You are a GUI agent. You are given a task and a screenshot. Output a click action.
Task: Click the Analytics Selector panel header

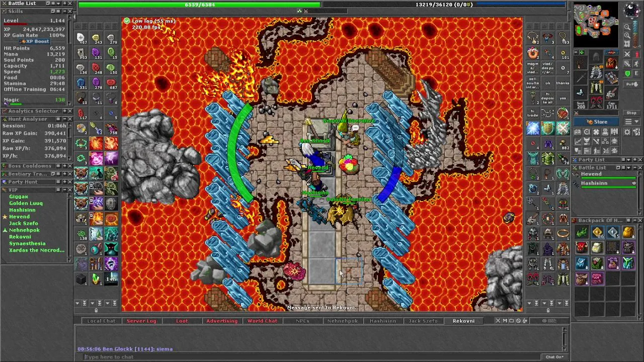(36, 111)
